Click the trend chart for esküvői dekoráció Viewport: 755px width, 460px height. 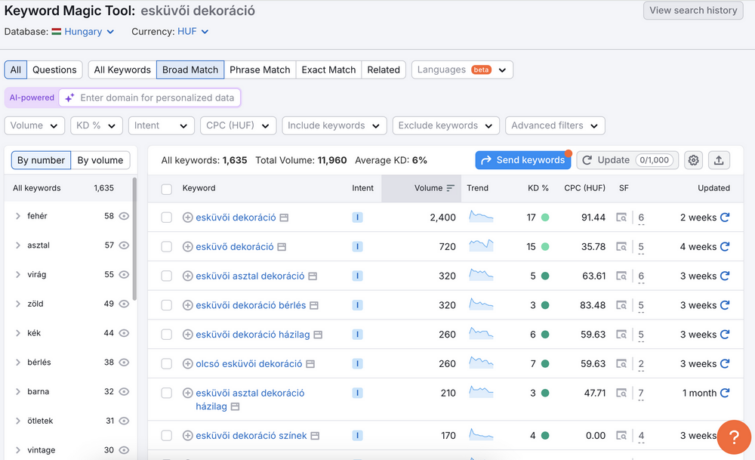481,217
